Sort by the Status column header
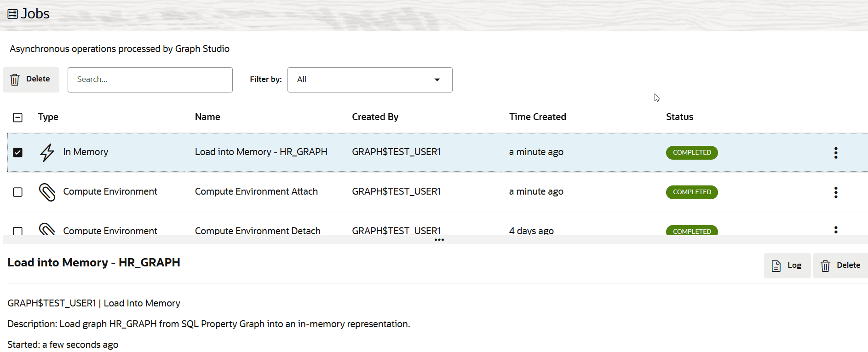This screenshot has height=352, width=868. pos(679,117)
